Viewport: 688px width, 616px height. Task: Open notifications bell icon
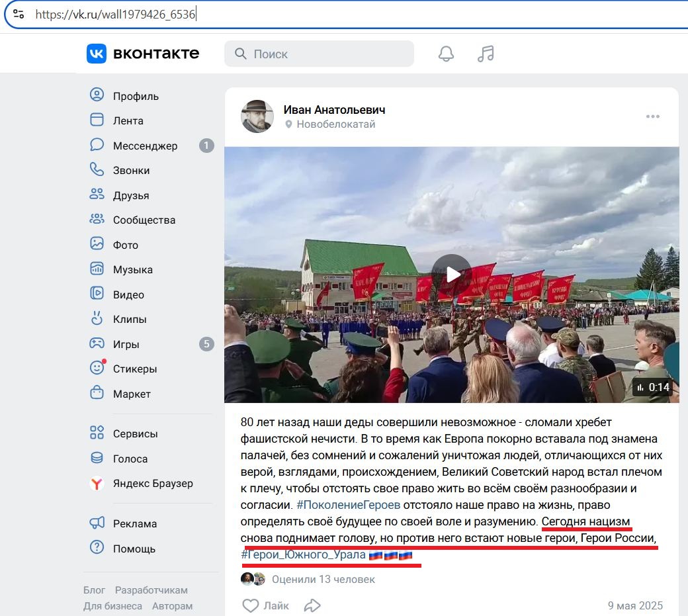(x=446, y=54)
